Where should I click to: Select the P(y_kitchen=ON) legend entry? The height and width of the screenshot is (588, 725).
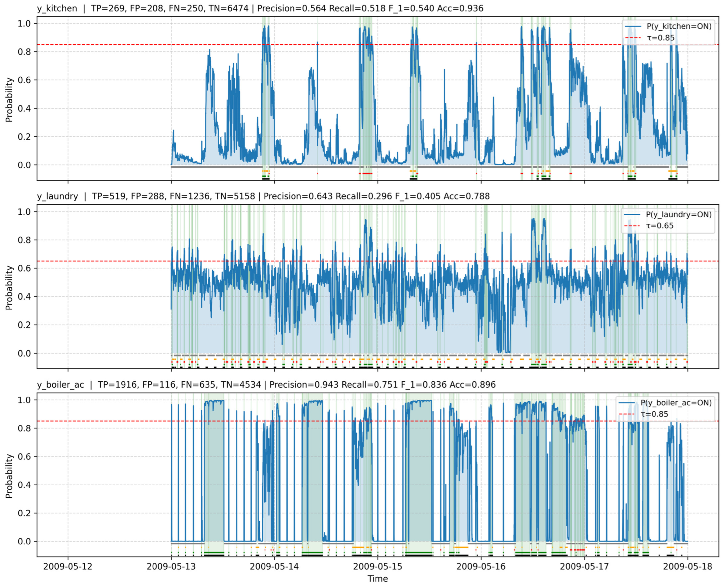point(668,26)
